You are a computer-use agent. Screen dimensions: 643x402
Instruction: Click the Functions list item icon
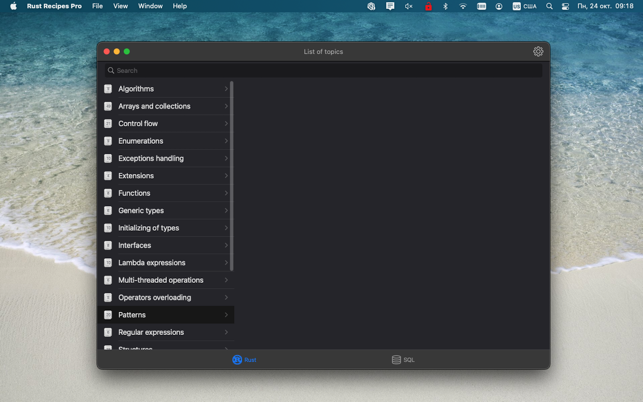(x=108, y=193)
